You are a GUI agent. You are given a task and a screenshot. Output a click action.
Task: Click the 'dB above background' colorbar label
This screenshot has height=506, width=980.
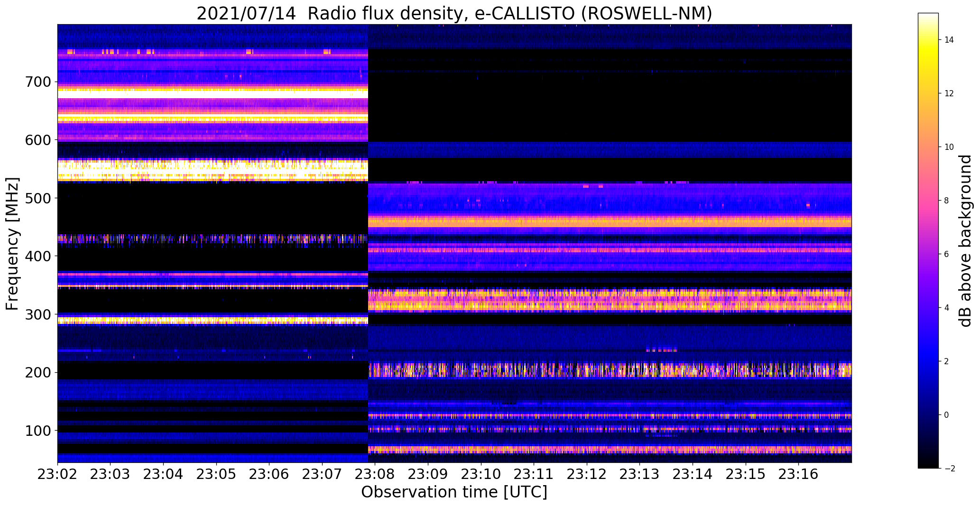966,241
